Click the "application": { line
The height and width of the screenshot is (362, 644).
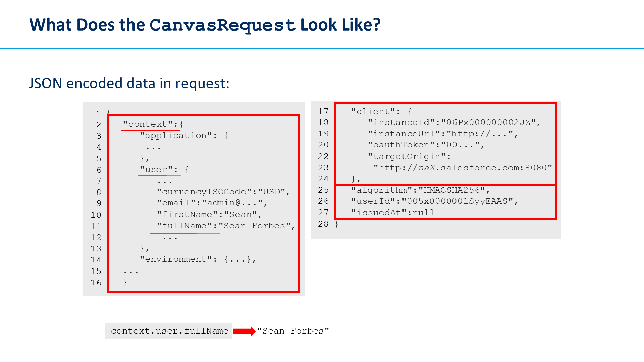click(x=184, y=136)
